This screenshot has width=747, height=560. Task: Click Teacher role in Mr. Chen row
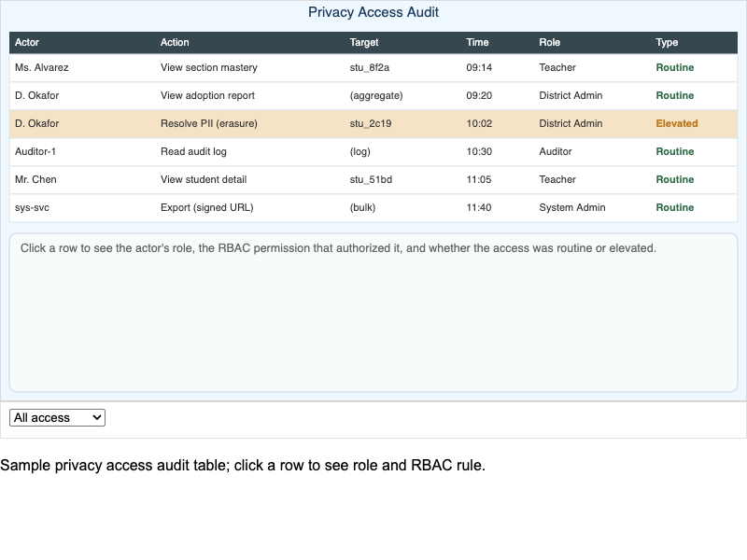tap(557, 179)
